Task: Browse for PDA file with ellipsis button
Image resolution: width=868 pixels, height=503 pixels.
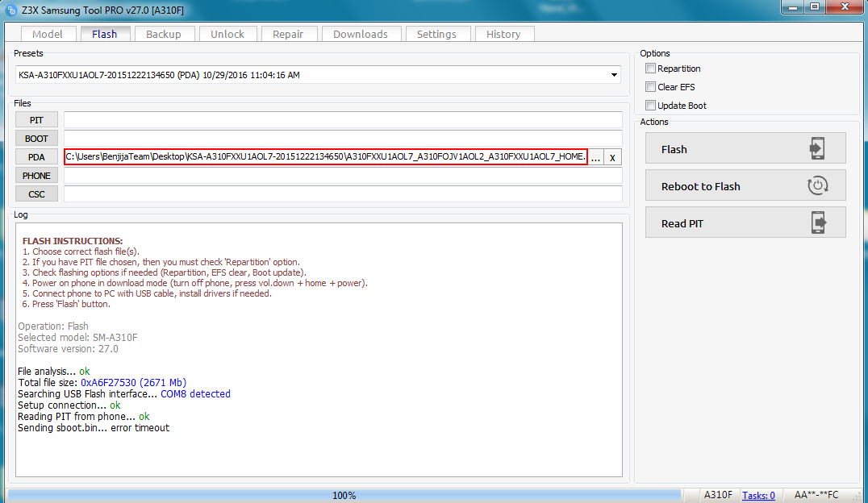Action: click(595, 158)
